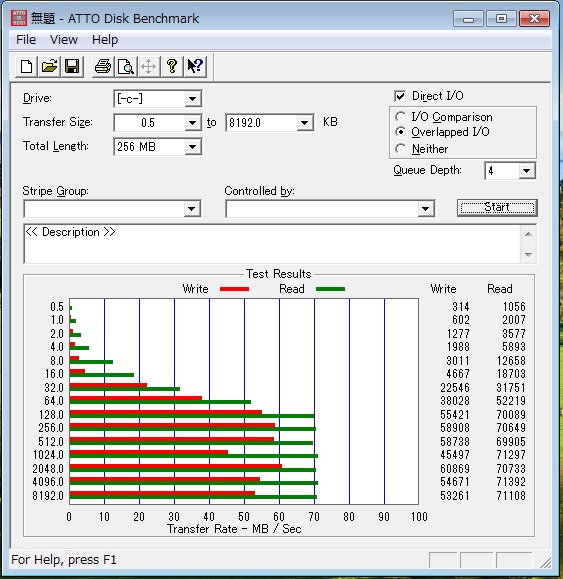Image resolution: width=563 pixels, height=579 pixels.
Task: Expand the Stripe Group dropdown
Action: tap(192, 209)
